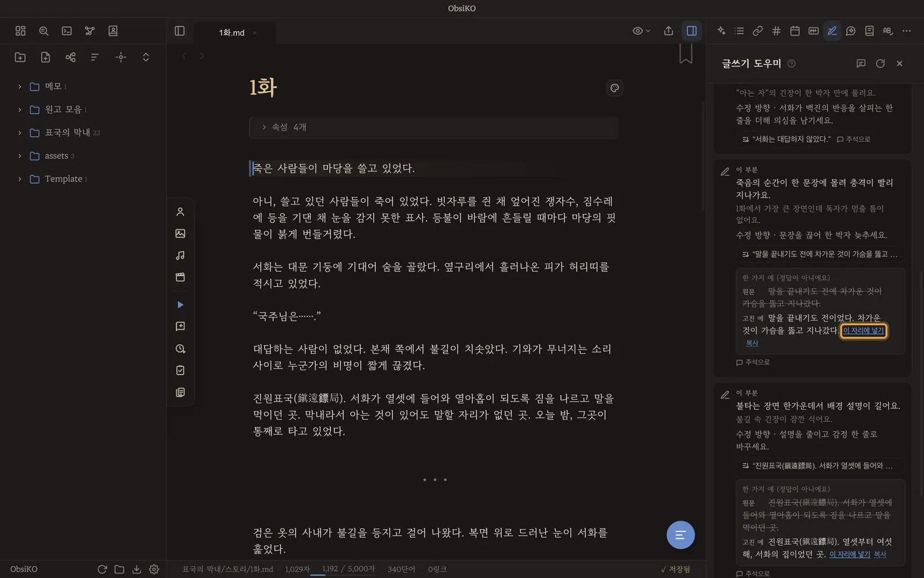924x578 pixels.
Task: Open the search icon in left ribbon
Action: 43,31
